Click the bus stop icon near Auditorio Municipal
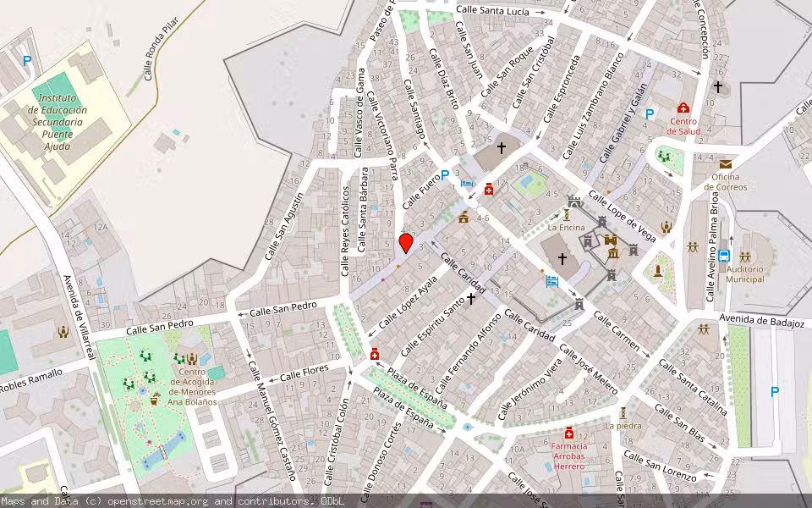The width and height of the screenshot is (812, 508). coord(724,256)
